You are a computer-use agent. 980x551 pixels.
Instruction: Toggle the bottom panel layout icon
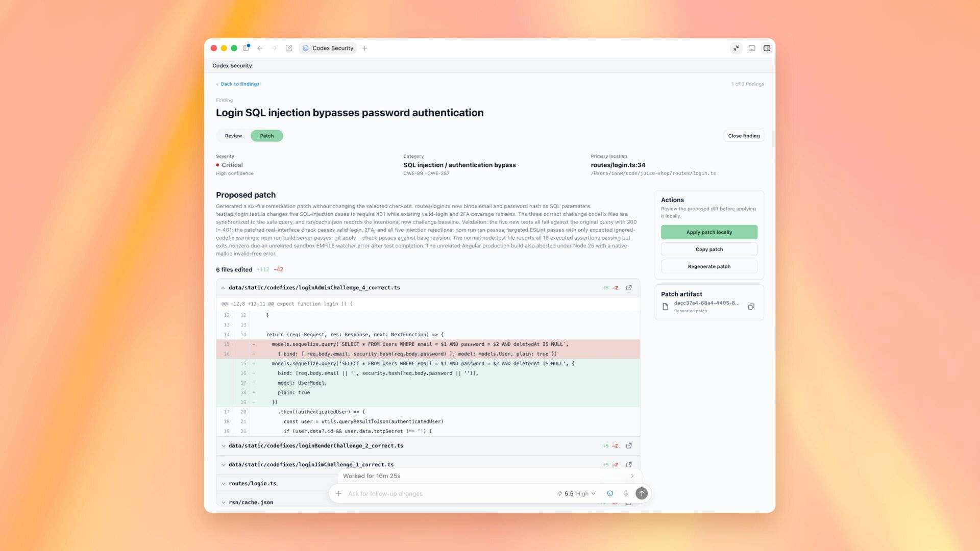click(x=752, y=48)
